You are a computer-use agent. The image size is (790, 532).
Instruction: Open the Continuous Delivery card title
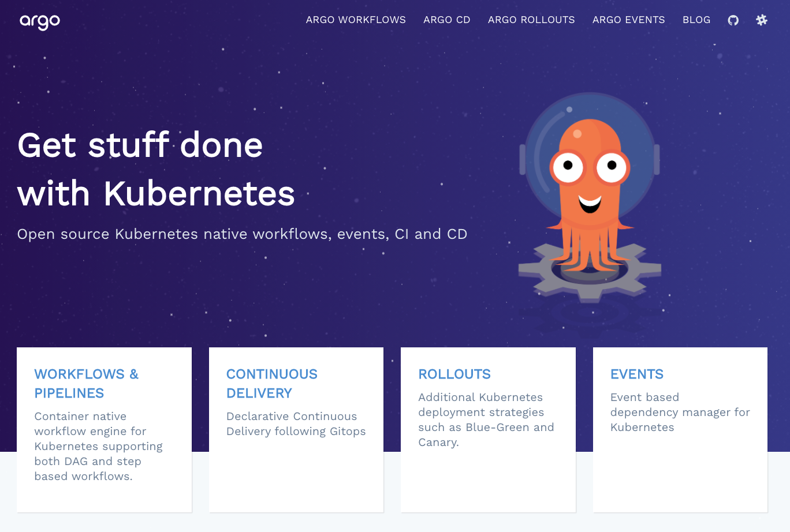(272, 384)
